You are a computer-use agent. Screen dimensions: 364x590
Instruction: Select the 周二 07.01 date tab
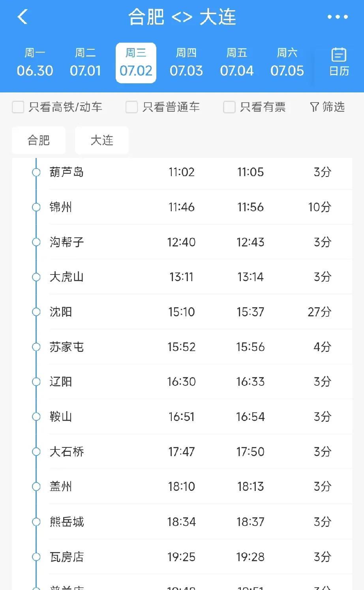tap(85, 62)
